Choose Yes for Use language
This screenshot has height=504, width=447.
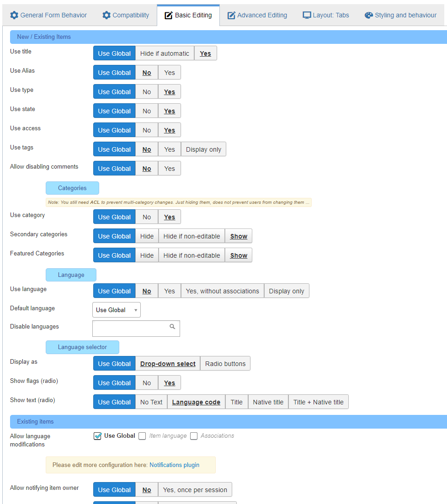click(170, 291)
